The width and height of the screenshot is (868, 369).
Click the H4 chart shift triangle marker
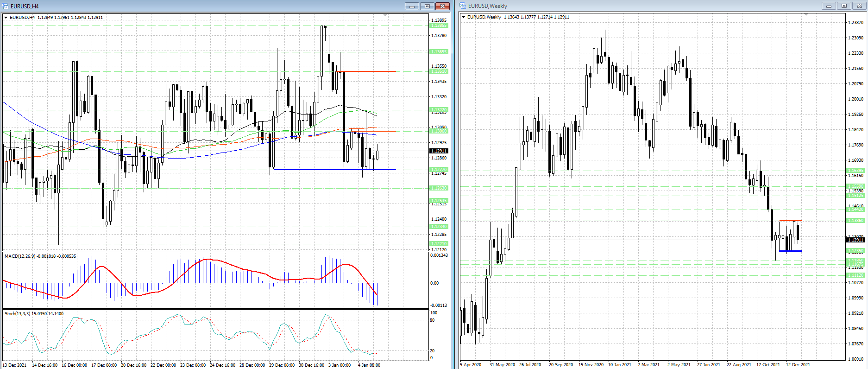point(385,15)
